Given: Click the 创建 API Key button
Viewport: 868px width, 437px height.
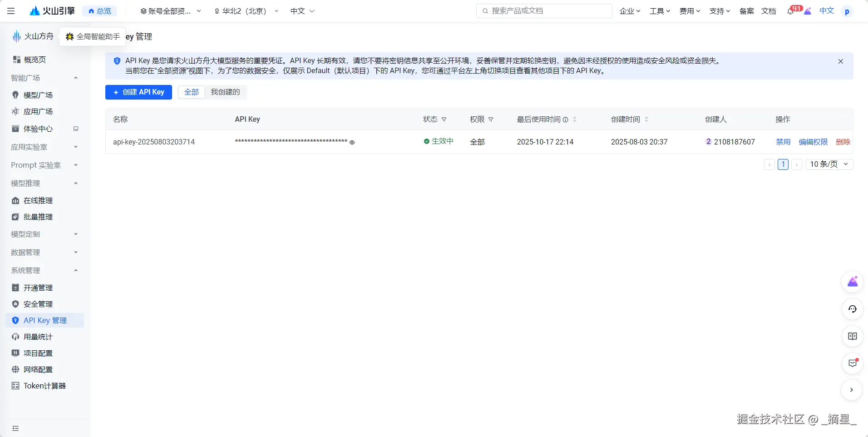Looking at the screenshot, I should coord(138,92).
